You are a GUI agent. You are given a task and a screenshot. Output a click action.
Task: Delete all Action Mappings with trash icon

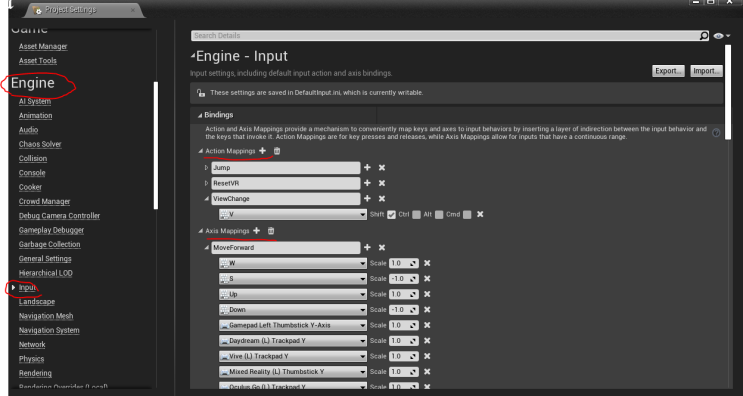point(277,151)
